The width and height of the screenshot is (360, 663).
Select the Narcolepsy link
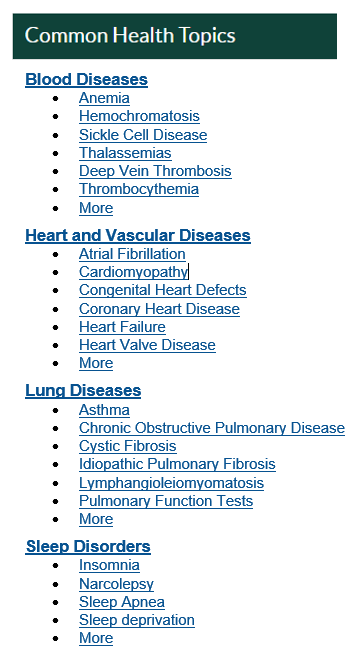click(x=116, y=584)
